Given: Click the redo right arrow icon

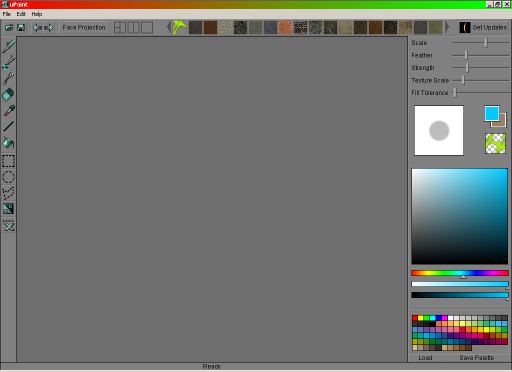Looking at the screenshot, I should point(49,27).
